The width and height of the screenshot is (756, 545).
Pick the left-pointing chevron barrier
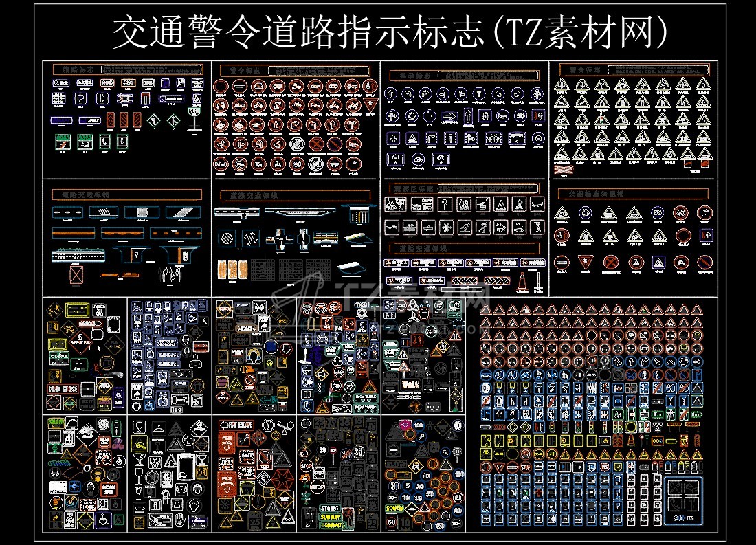point(464,280)
